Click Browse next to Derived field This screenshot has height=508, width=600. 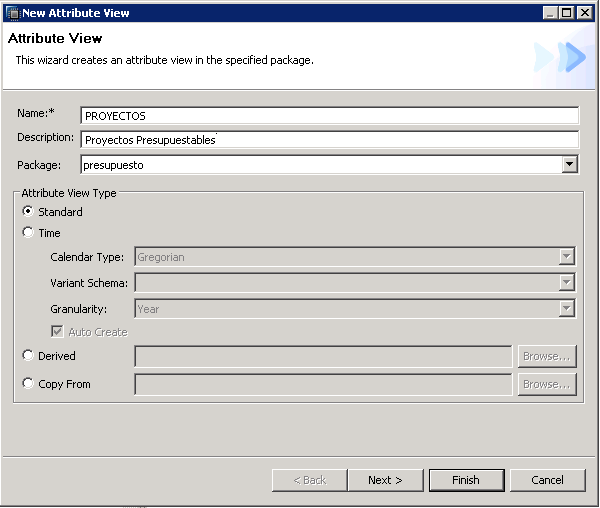coord(547,356)
